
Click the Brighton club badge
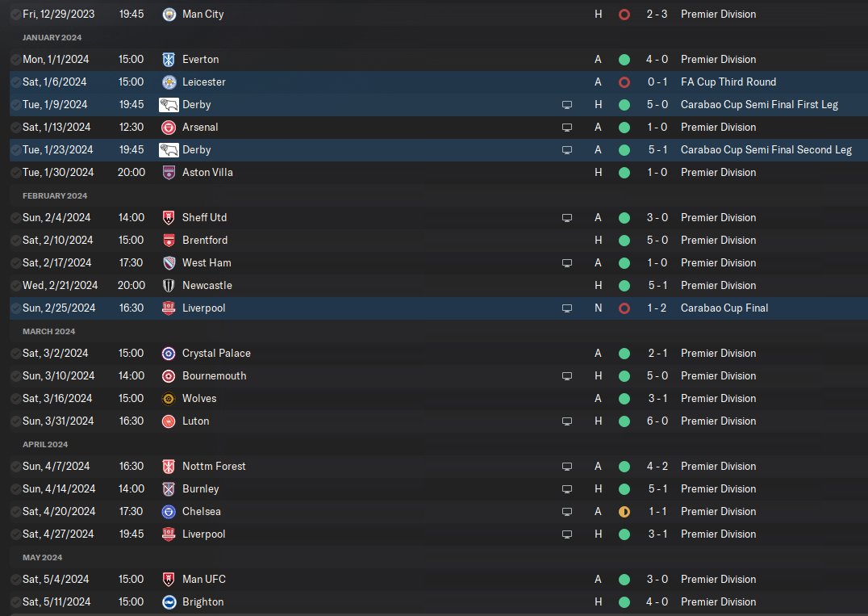(169, 602)
